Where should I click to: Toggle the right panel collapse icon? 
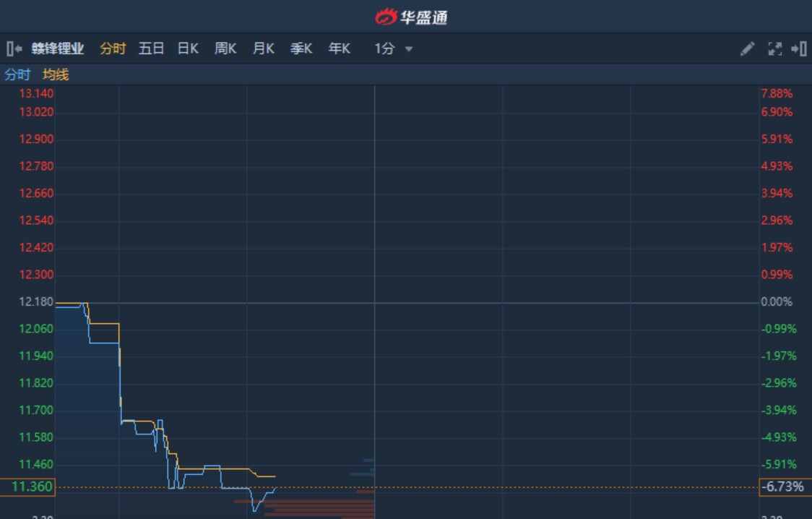click(798, 48)
